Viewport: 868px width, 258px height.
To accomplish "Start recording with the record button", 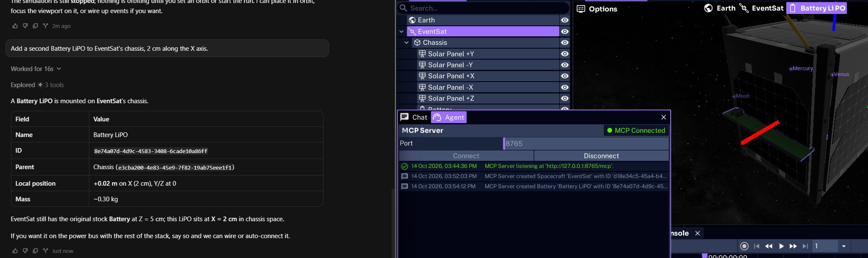I will click(x=744, y=246).
